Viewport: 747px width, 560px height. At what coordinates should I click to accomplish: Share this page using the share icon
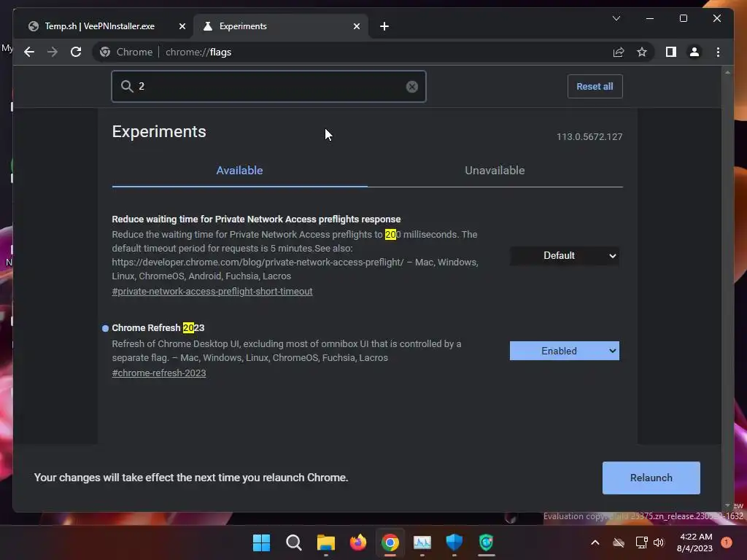pyautogui.click(x=619, y=52)
